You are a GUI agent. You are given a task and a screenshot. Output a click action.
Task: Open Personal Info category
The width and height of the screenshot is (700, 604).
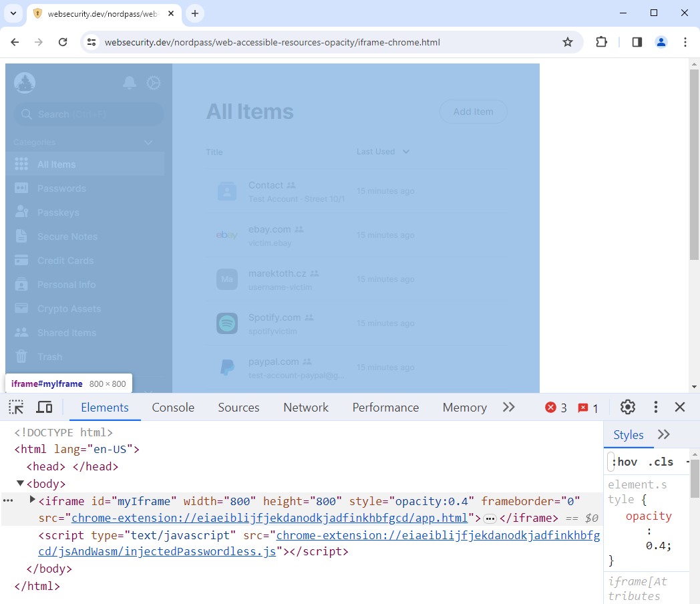(85, 285)
